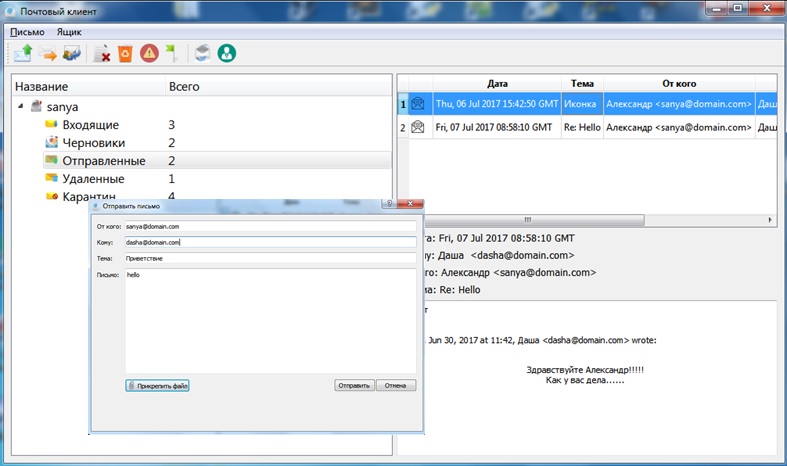Click the Входящие folder icon
Image resolution: width=787 pixels, height=466 pixels.
[x=51, y=124]
